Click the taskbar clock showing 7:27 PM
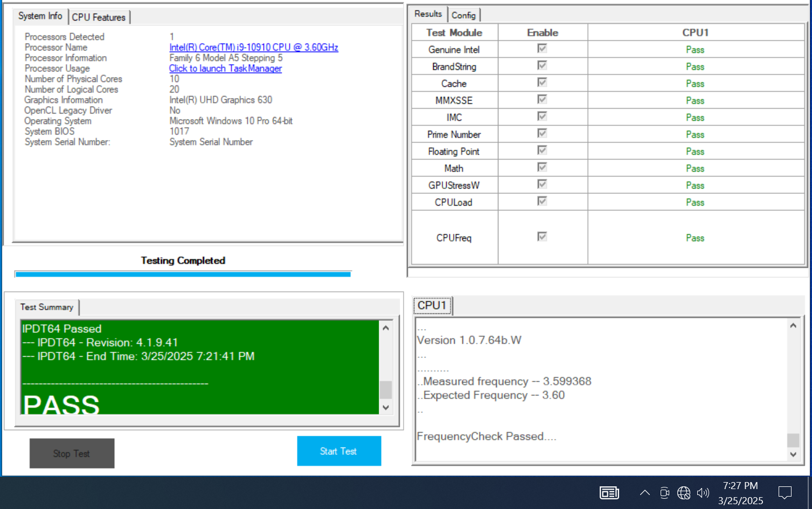The width and height of the screenshot is (812, 509). (x=740, y=493)
